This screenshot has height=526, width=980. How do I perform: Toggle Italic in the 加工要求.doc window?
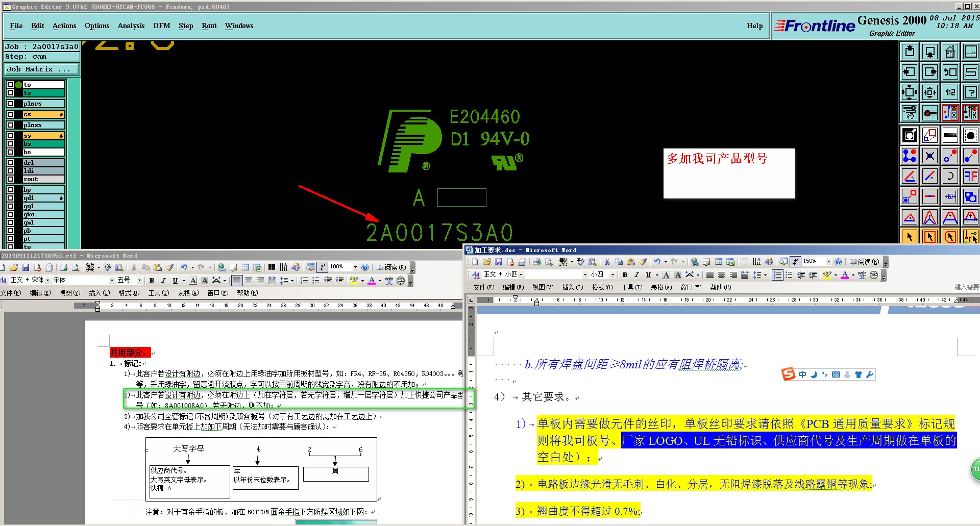coord(636,275)
